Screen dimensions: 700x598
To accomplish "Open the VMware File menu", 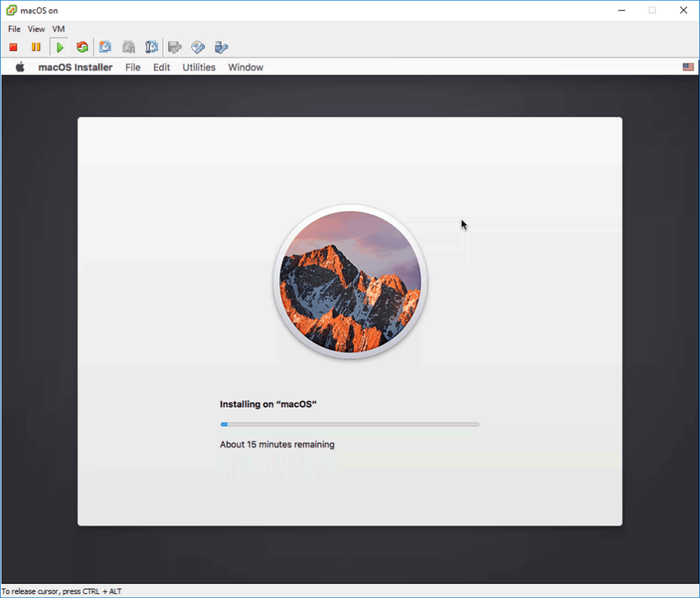I will coord(14,29).
